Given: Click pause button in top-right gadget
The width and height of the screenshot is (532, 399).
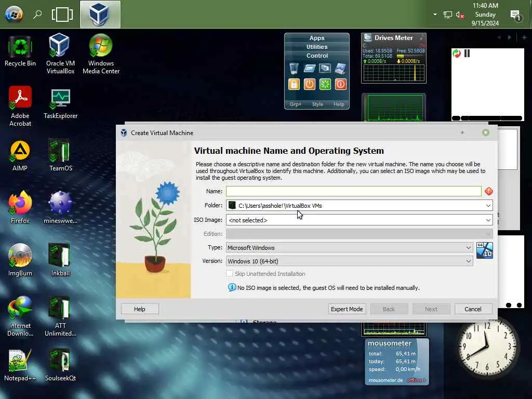Looking at the screenshot, I should point(467,54).
